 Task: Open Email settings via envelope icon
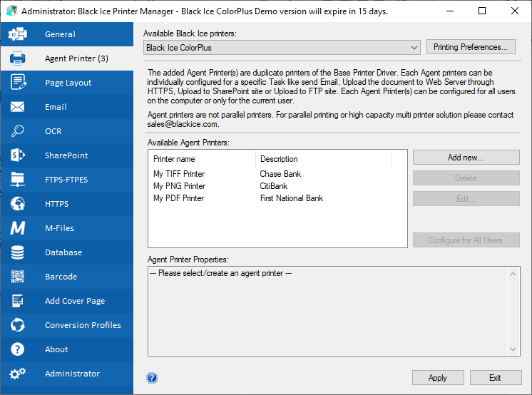18,107
